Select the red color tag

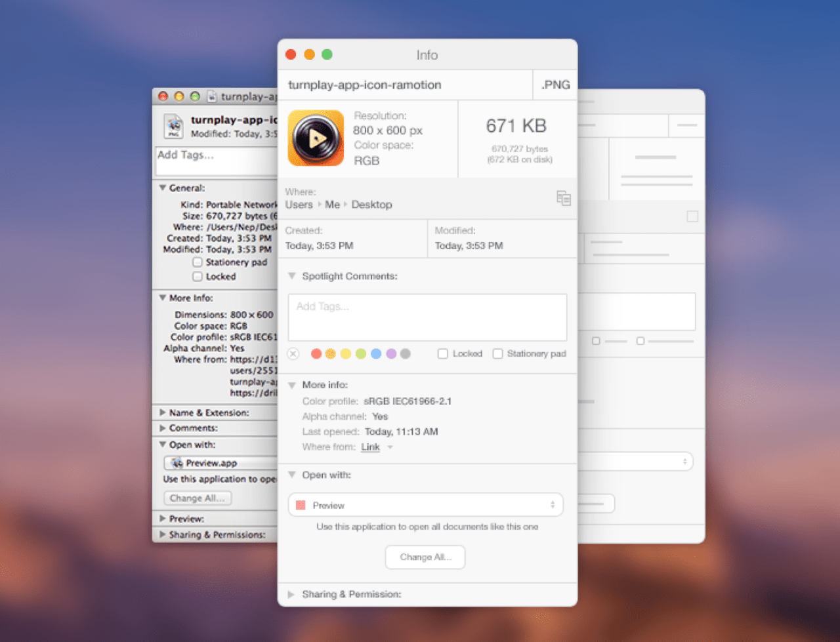pos(316,354)
